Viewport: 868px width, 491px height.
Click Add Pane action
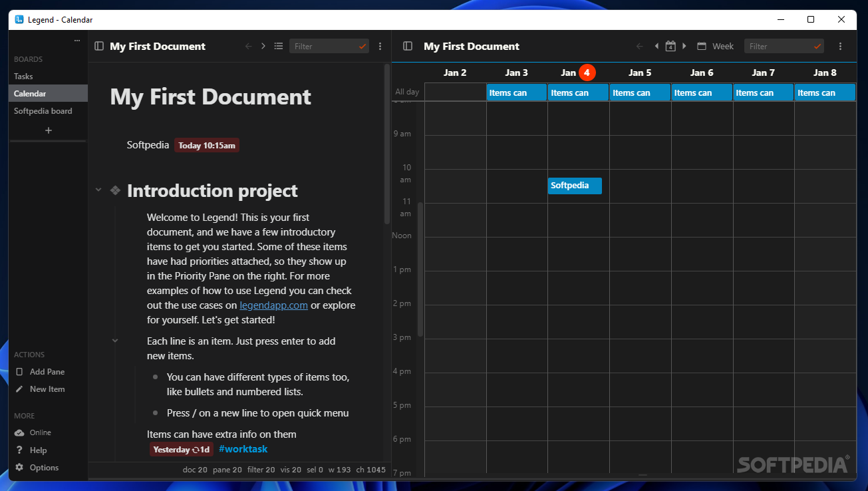[40, 372]
